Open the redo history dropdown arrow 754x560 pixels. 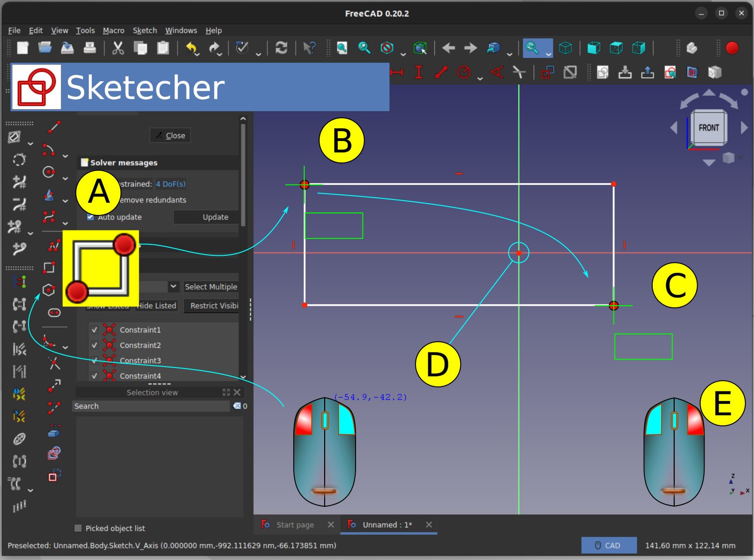click(220, 54)
